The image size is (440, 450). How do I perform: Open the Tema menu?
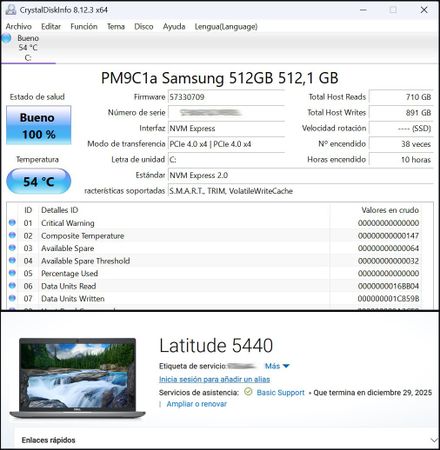pos(116,26)
